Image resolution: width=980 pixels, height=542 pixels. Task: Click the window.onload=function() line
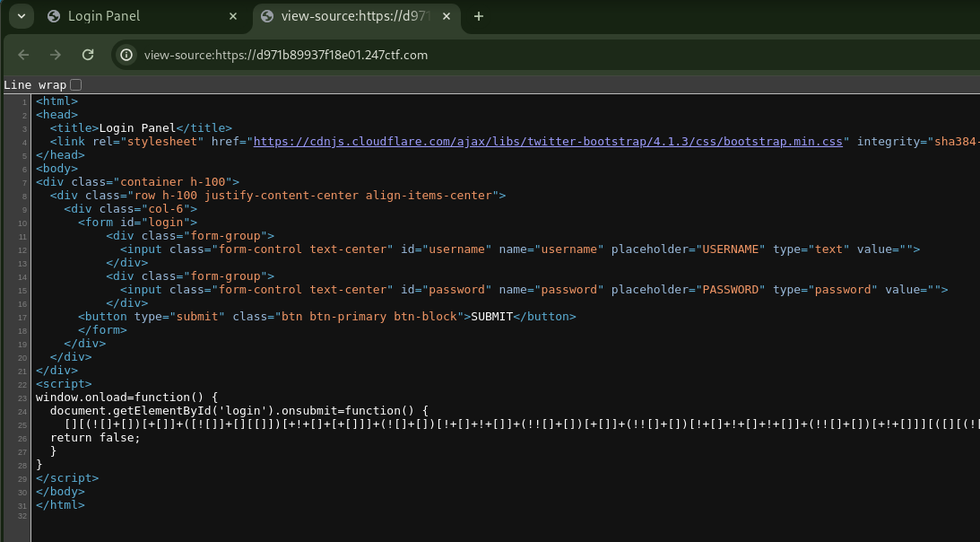(127, 398)
